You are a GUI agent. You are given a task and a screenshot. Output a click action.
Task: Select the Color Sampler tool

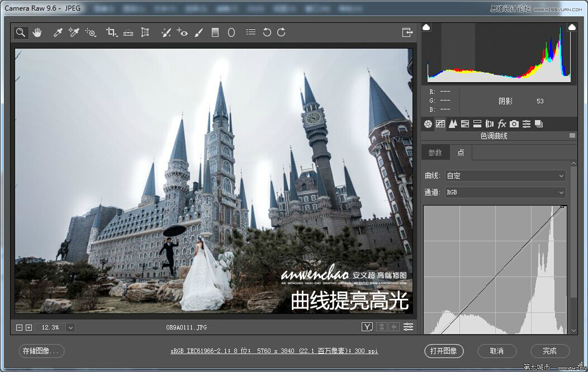(x=74, y=32)
